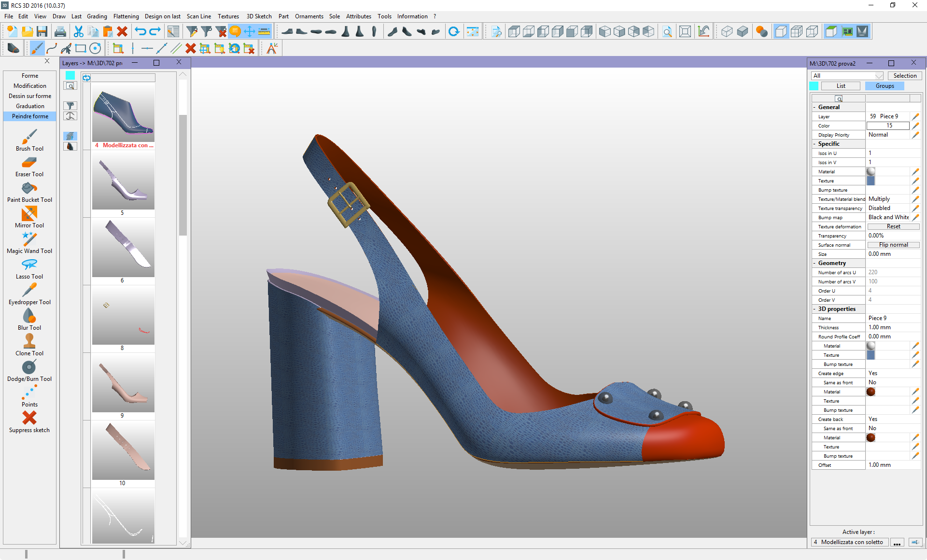Pick the Lasso Tool

[29, 268]
